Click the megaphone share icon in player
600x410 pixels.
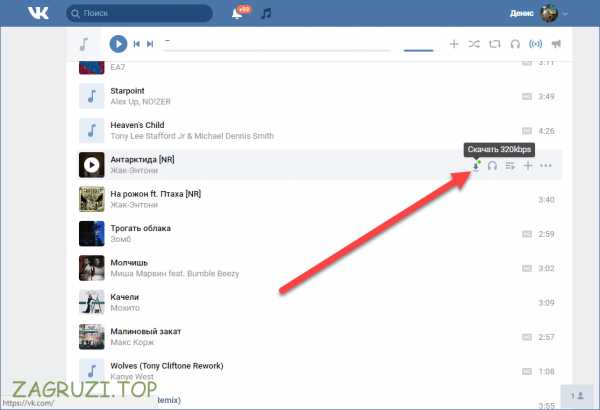click(x=556, y=44)
